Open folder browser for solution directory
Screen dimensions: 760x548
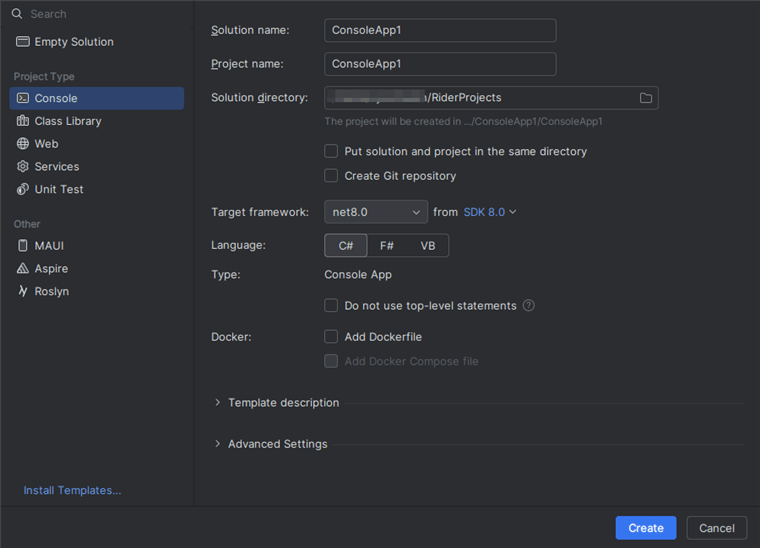(x=645, y=98)
